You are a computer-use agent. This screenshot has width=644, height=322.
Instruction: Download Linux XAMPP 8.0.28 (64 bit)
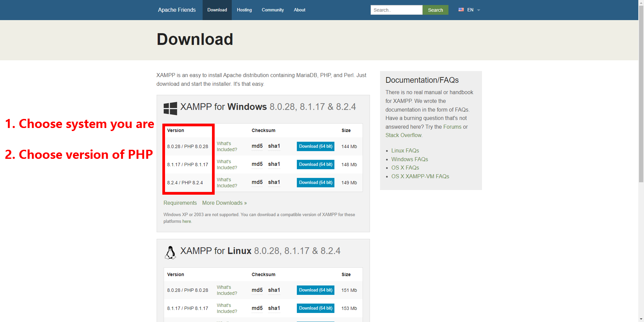point(316,290)
